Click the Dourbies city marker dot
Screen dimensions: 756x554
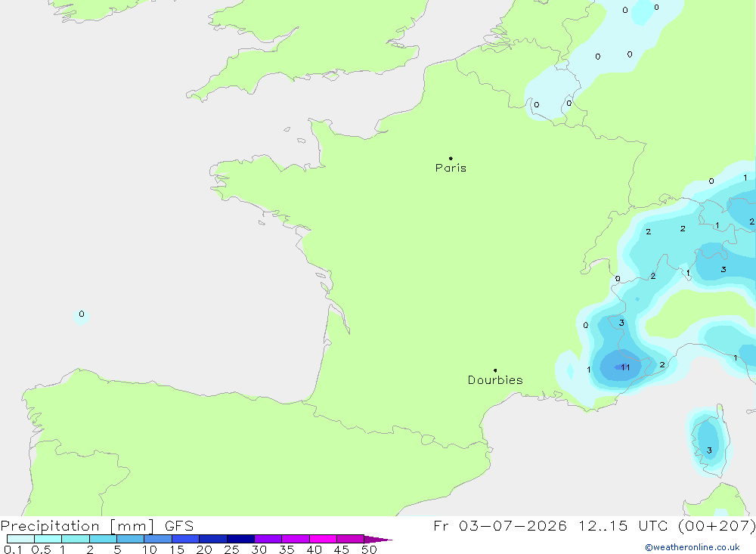(x=495, y=370)
